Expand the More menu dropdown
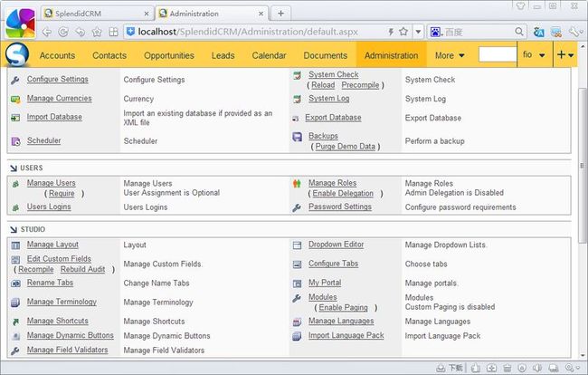 point(450,55)
